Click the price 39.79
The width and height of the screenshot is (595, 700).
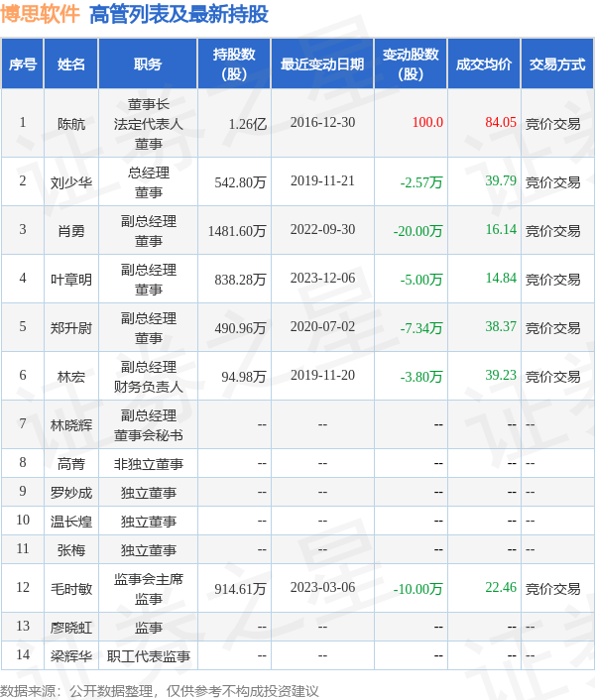(x=501, y=180)
